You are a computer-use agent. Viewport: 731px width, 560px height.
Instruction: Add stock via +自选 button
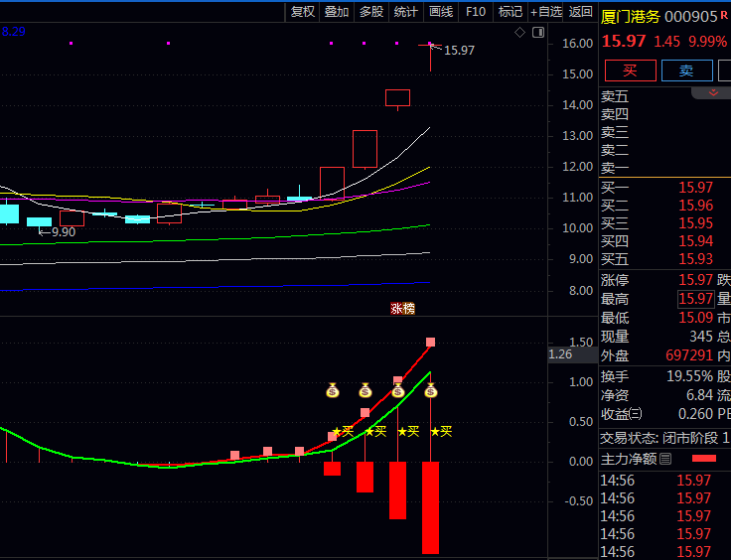pos(546,12)
